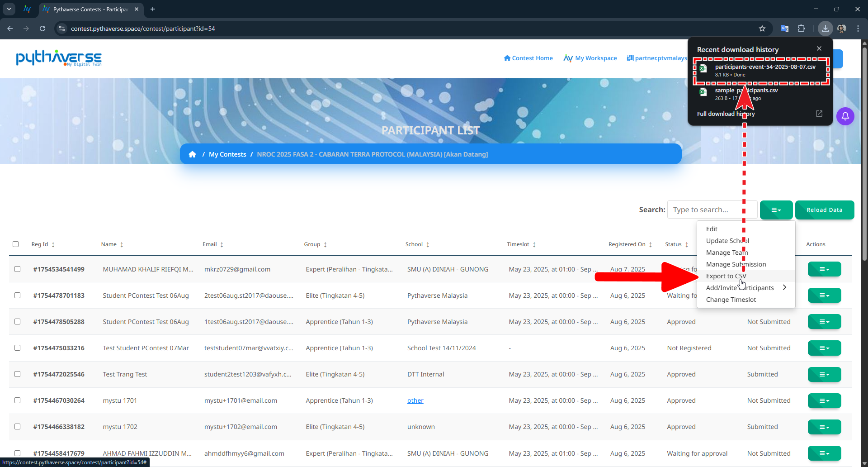The height and width of the screenshot is (467, 868).
Task: Sort the table by Registered On column
Action: click(630, 244)
